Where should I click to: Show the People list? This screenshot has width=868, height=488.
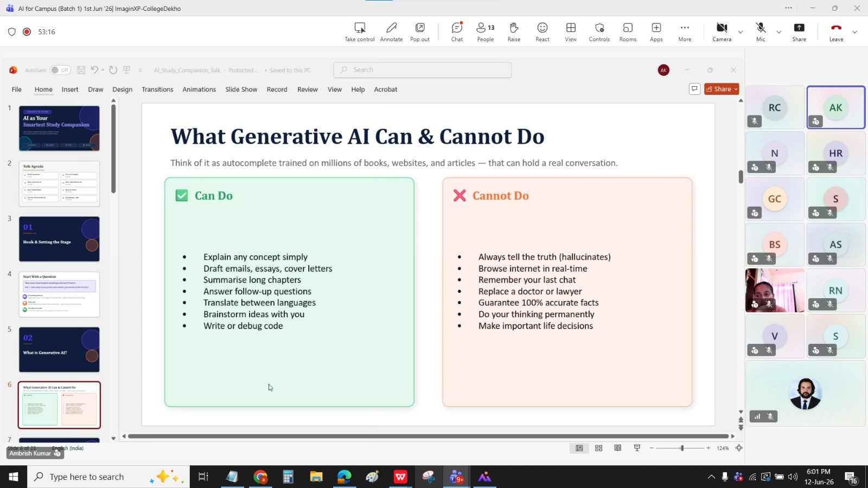(x=486, y=32)
